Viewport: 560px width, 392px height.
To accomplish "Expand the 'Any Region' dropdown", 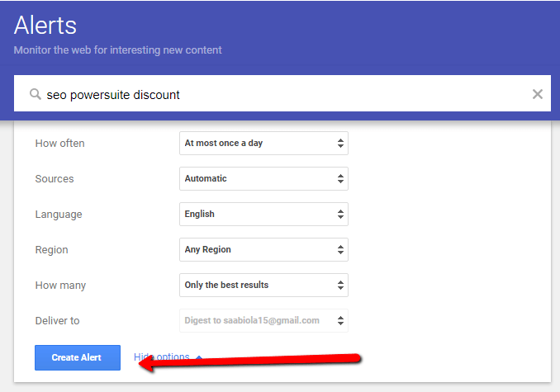I will 263,249.
